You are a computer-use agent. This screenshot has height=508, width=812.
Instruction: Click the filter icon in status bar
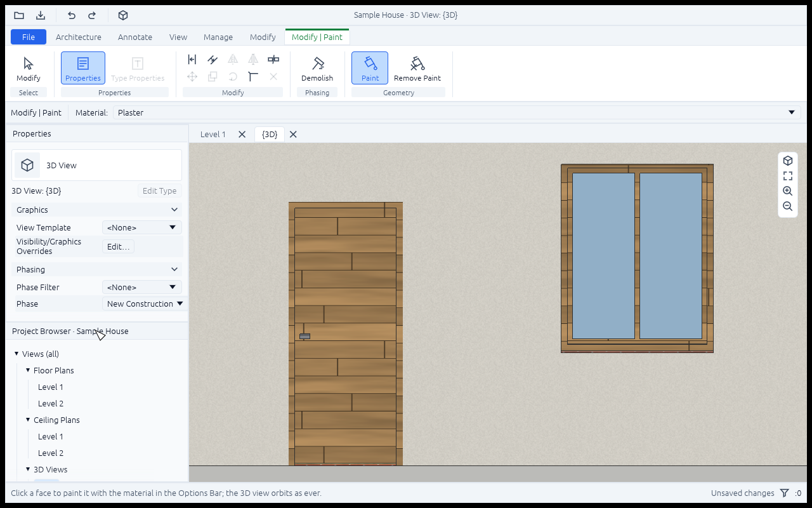click(785, 493)
